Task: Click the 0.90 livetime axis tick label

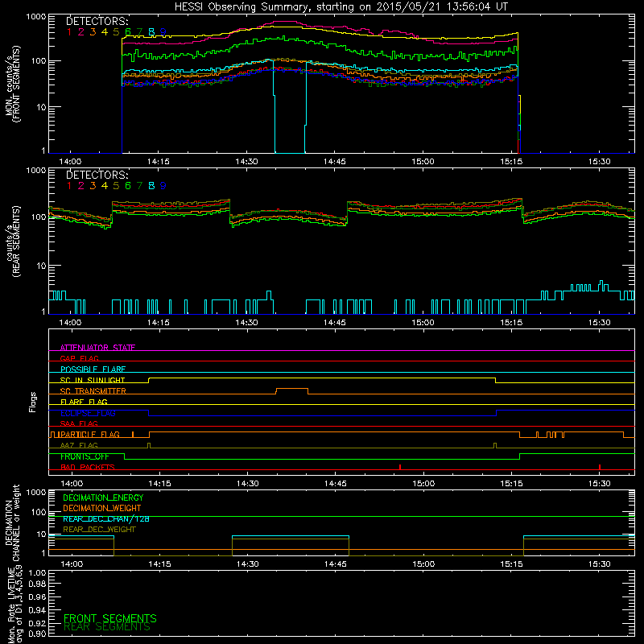Action: (x=37, y=634)
